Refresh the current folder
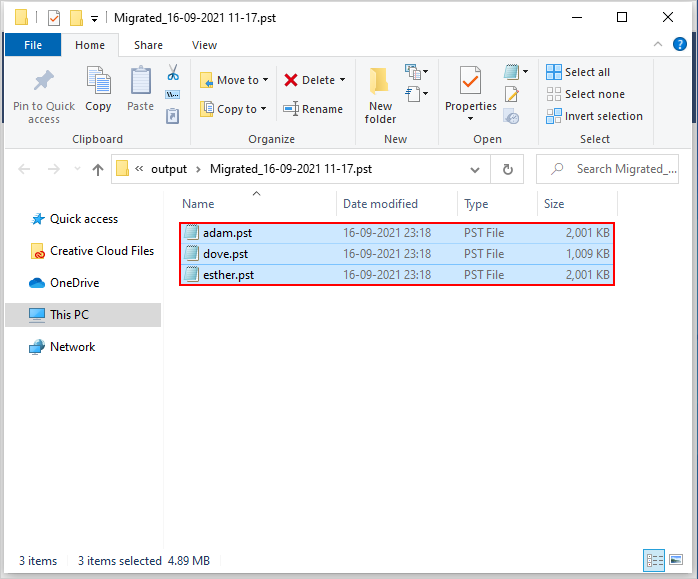The image size is (698, 579). pos(507,170)
